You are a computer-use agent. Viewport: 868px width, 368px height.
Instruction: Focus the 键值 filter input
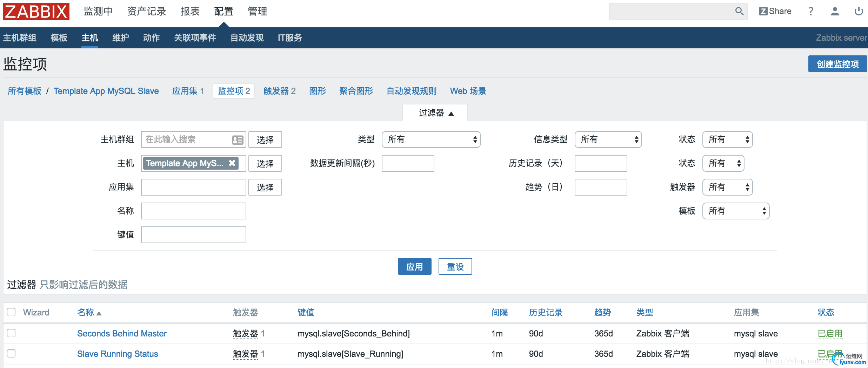pyautogui.click(x=193, y=235)
